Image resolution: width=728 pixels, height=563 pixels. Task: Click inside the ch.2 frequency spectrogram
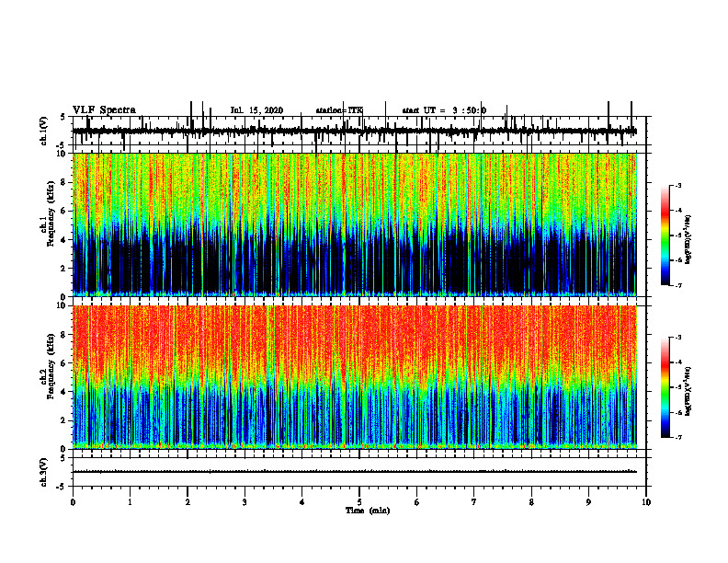pyautogui.click(x=355, y=377)
